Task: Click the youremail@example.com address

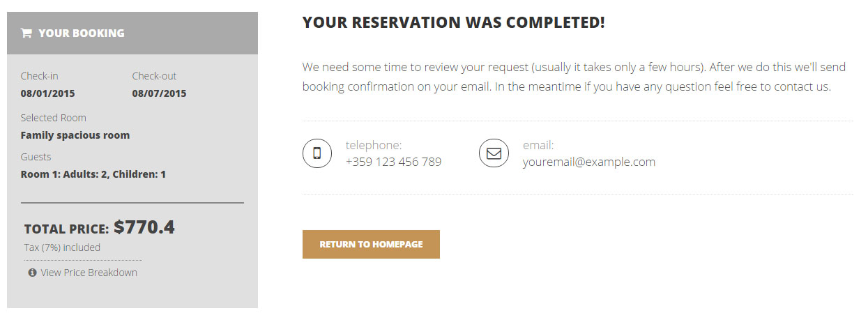Action: point(588,162)
